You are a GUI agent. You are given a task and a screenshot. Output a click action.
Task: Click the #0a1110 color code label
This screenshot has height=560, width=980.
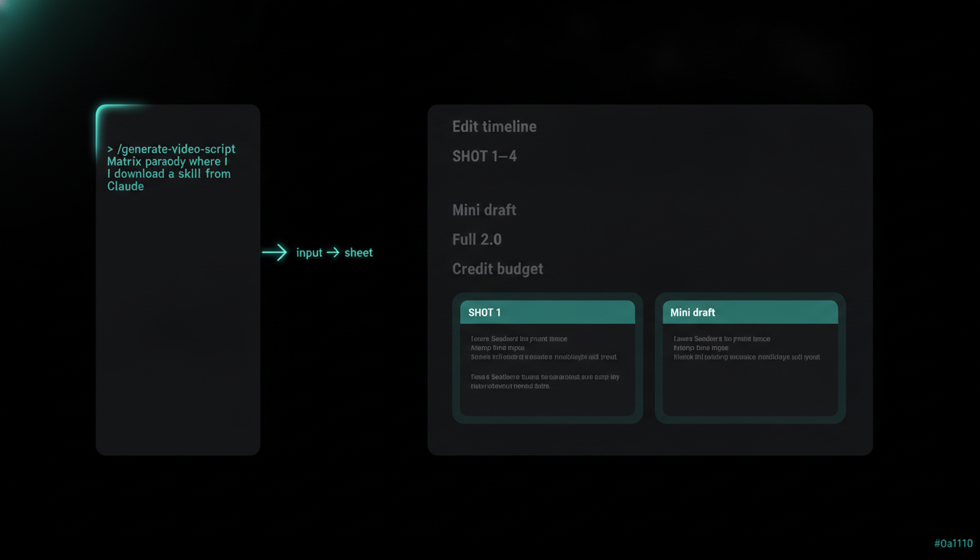pos(954,543)
